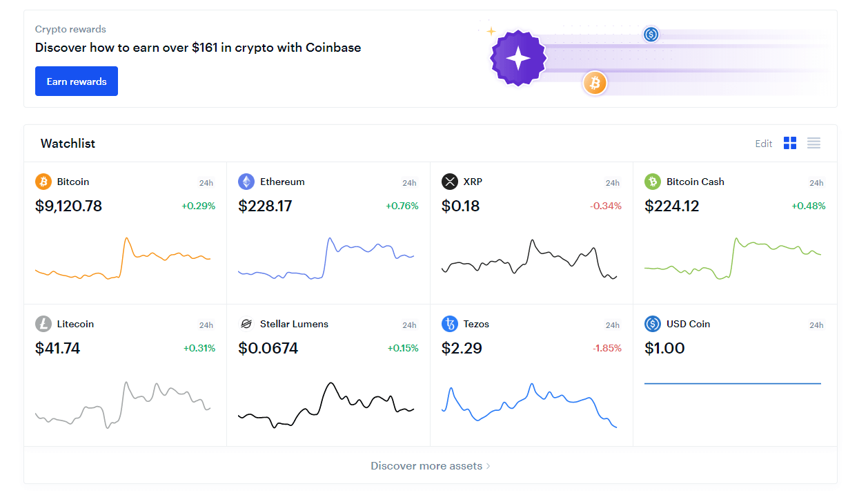Click the +0.29% Bitcoin change

(x=198, y=206)
